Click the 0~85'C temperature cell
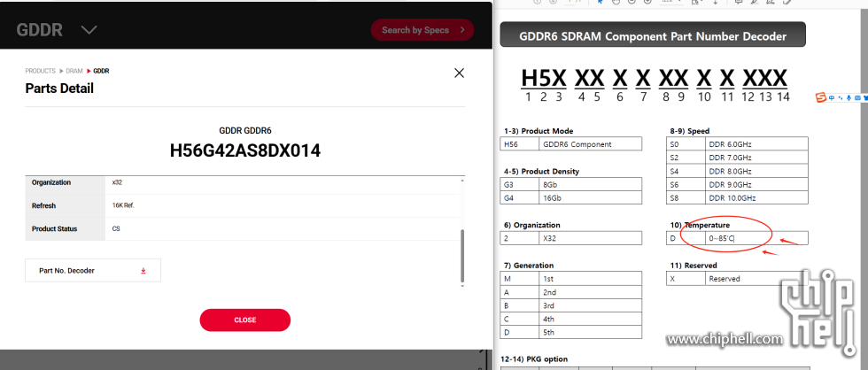The width and height of the screenshot is (868, 370). click(x=756, y=238)
